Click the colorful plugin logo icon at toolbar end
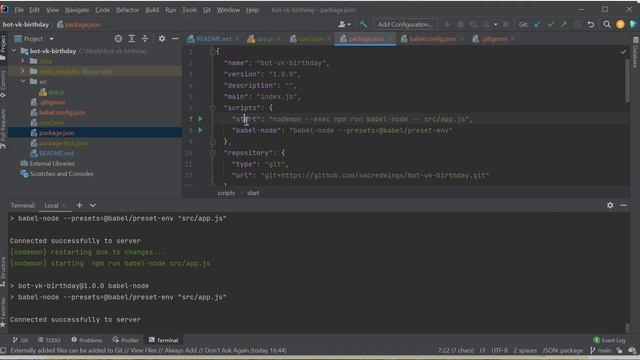Screen dimensions: 640x360 (x=633, y=24)
